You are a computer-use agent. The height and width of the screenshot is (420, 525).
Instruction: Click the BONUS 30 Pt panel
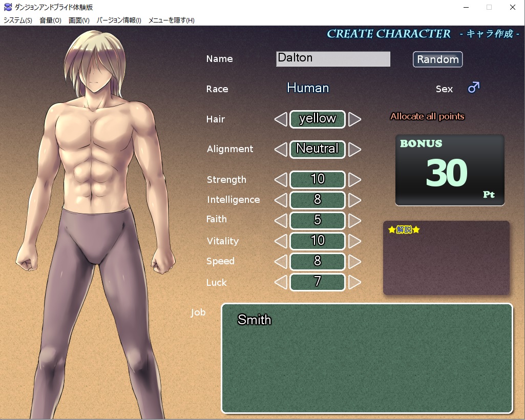450,170
